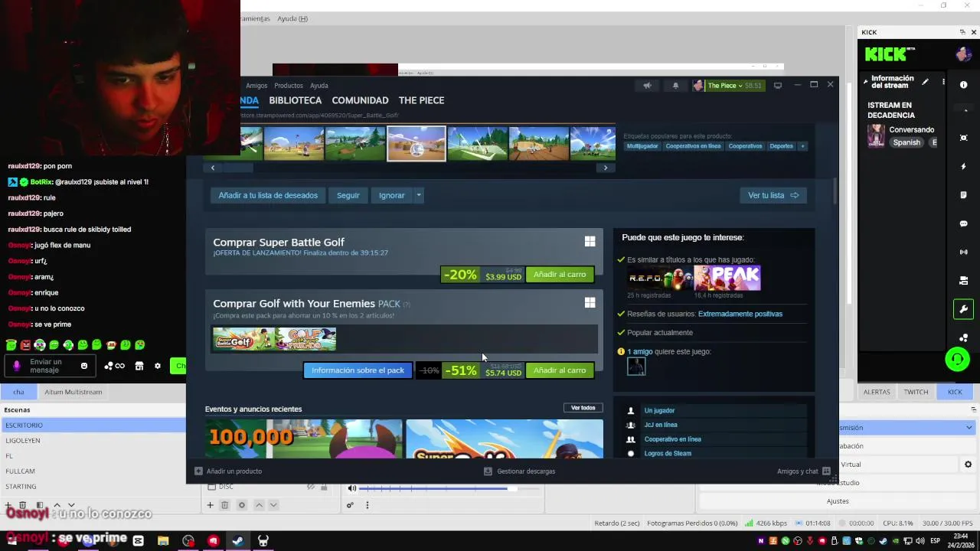The image size is (980, 551).
Task: Open the Steam BIBLIOTECA tab
Action: pos(296,100)
